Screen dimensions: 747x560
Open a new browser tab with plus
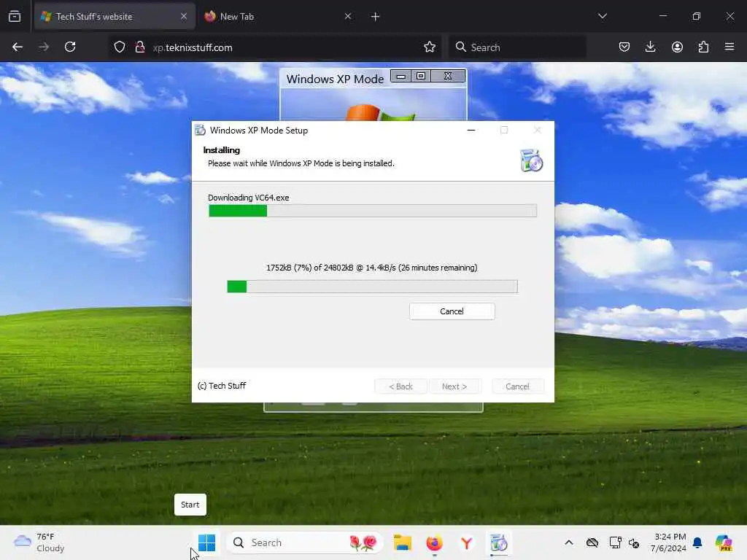(x=376, y=17)
